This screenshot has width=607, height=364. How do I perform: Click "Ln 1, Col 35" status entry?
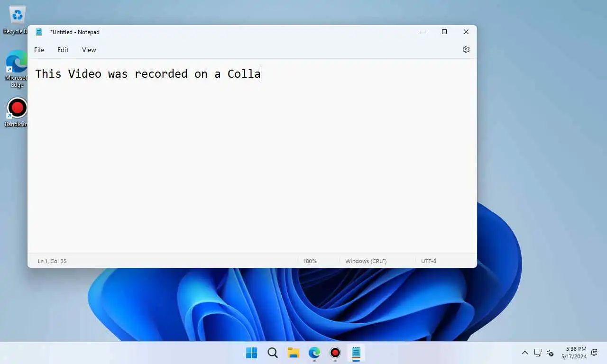click(x=52, y=261)
